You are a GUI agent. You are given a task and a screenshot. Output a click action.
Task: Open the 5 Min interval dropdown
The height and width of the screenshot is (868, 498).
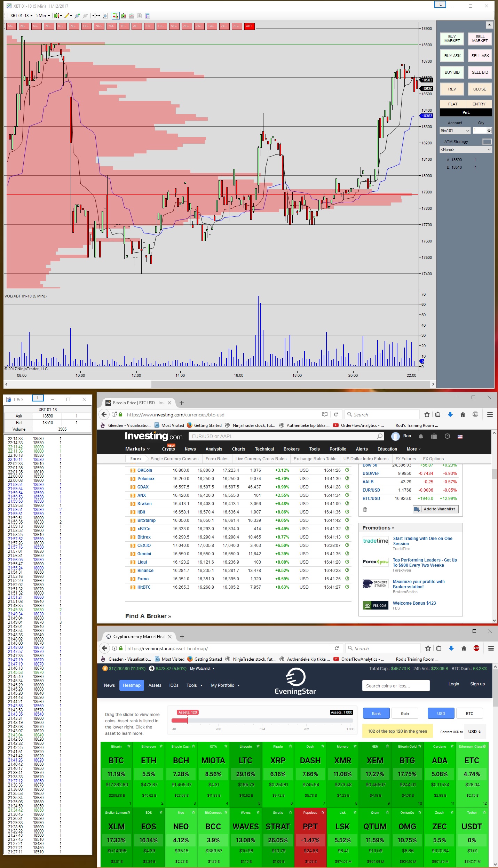(x=42, y=16)
